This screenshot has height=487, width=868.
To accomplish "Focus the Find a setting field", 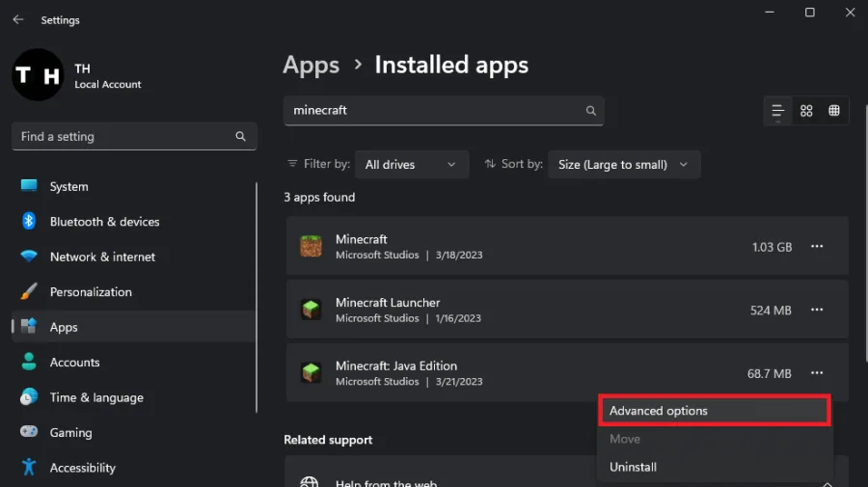I will pos(134,136).
